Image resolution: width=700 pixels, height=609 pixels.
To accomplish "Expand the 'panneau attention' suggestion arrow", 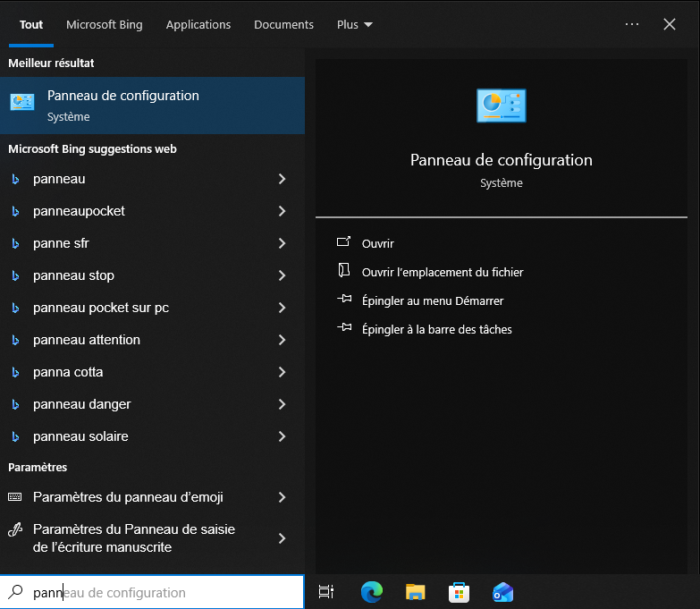I will click(x=282, y=340).
